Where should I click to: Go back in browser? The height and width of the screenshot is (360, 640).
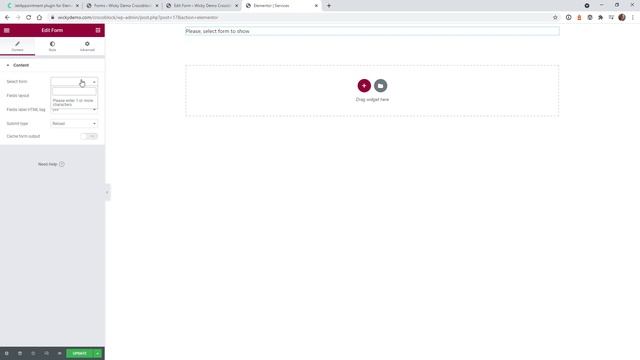click(x=7, y=18)
